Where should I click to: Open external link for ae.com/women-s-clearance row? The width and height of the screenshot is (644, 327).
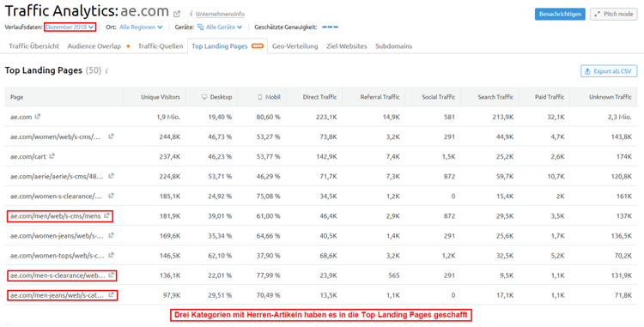111,196
